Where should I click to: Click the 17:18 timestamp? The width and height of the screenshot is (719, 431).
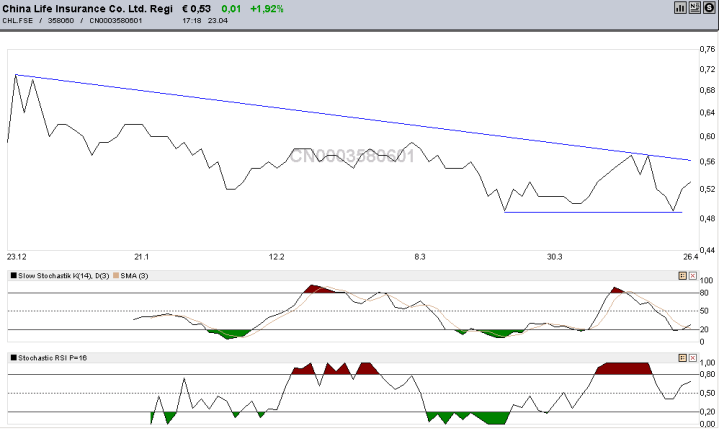[191, 21]
